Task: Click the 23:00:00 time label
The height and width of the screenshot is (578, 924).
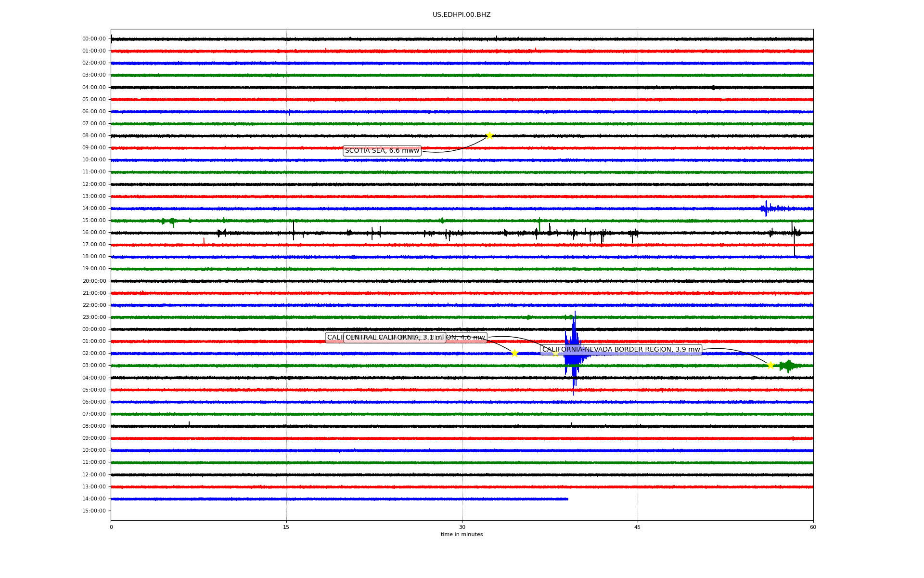Action: [94, 317]
